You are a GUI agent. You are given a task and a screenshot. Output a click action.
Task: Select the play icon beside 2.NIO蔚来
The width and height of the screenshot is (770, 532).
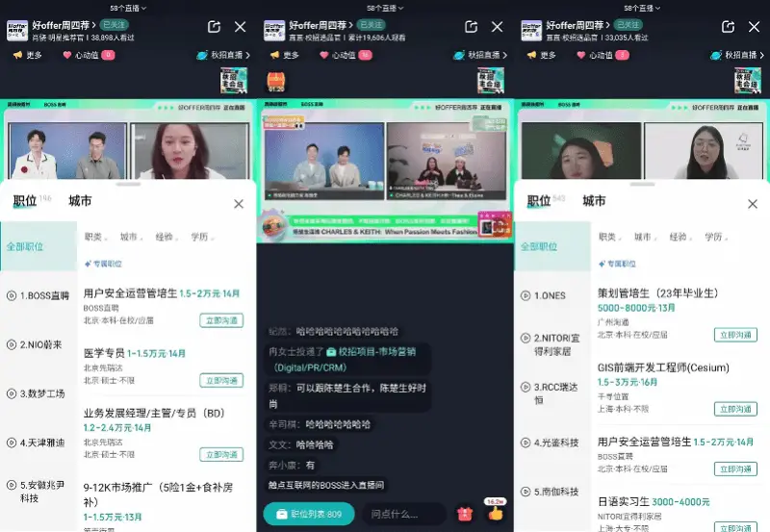point(12,344)
